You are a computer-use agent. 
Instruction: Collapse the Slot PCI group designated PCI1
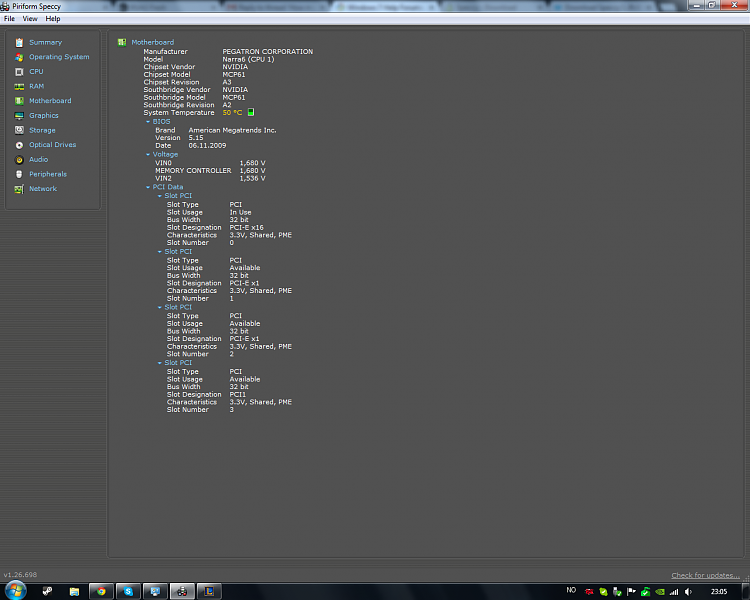pyautogui.click(x=160, y=363)
